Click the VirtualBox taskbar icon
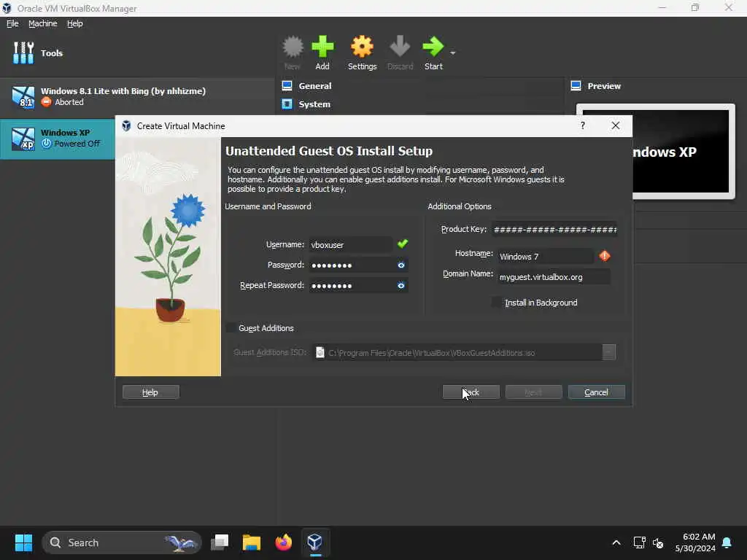 tap(315, 542)
